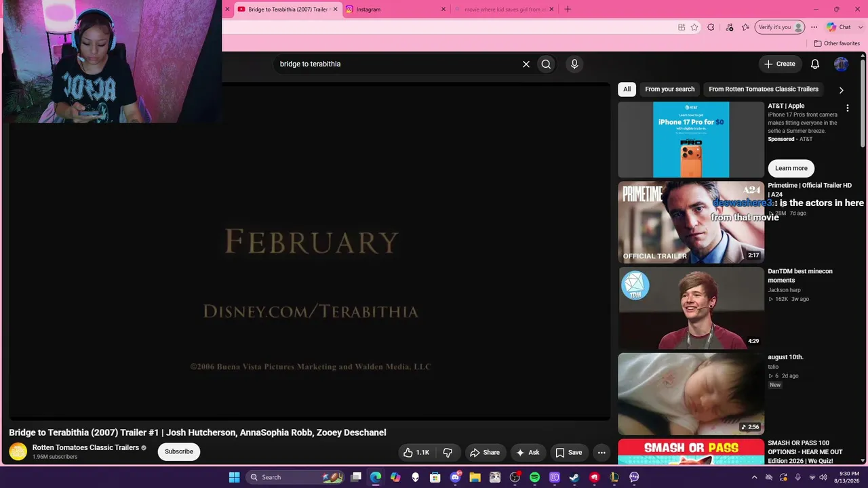The width and height of the screenshot is (868, 488).
Task: Click the Share button
Action: pyautogui.click(x=485, y=452)
